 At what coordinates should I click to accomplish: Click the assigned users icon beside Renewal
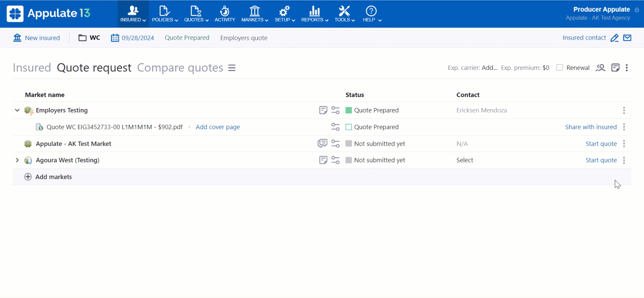(x=600, y=68)
